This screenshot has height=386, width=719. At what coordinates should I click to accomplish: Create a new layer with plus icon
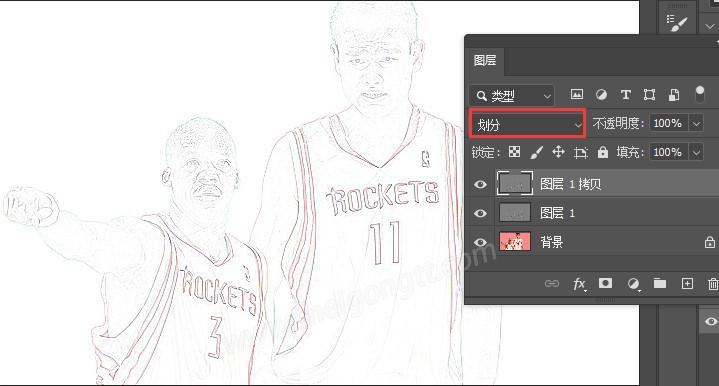tap(687, 284)
